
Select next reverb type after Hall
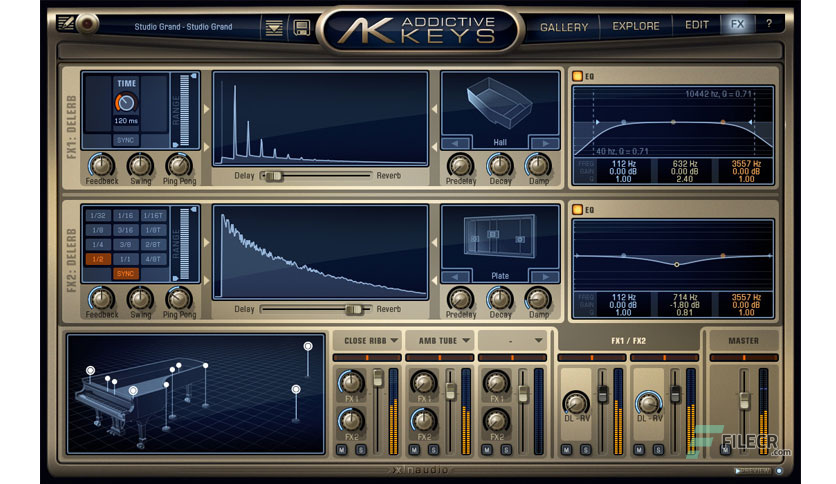[544, 143]
